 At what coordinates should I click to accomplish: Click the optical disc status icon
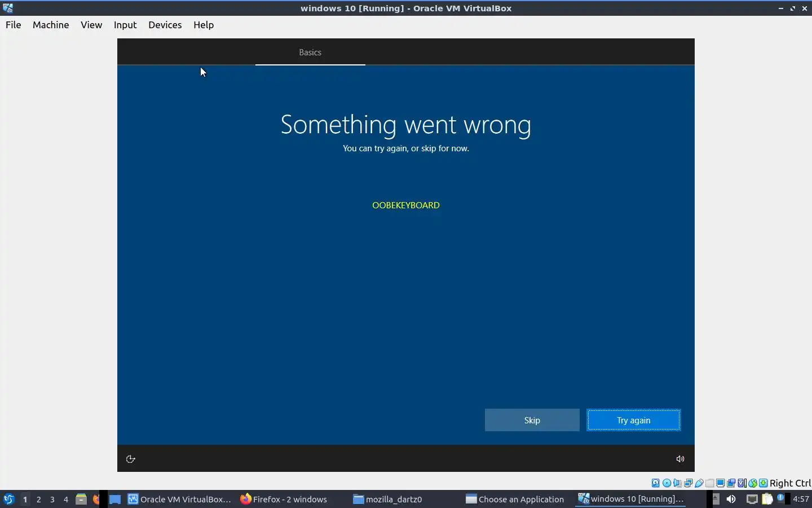click(667, 483)
